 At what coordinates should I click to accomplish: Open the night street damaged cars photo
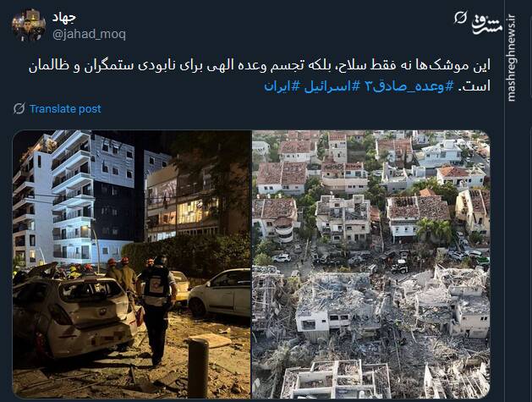pyautogui.click(x=132, y=264)
